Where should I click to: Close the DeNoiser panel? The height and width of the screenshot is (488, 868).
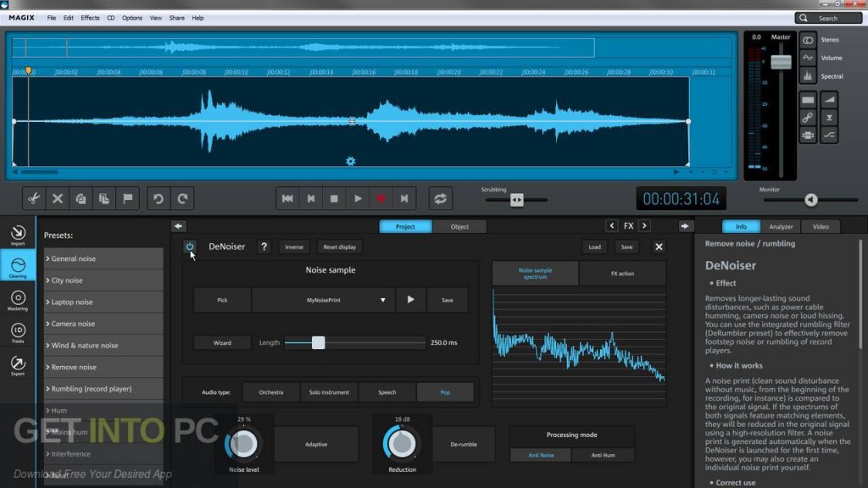[x=659, y=247]
